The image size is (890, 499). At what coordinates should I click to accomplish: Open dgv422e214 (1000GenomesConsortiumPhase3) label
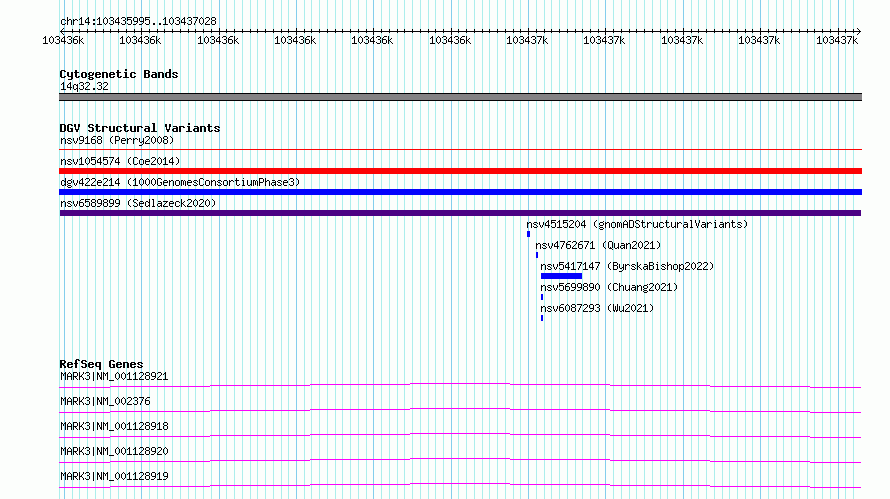[x=180, y=182]
